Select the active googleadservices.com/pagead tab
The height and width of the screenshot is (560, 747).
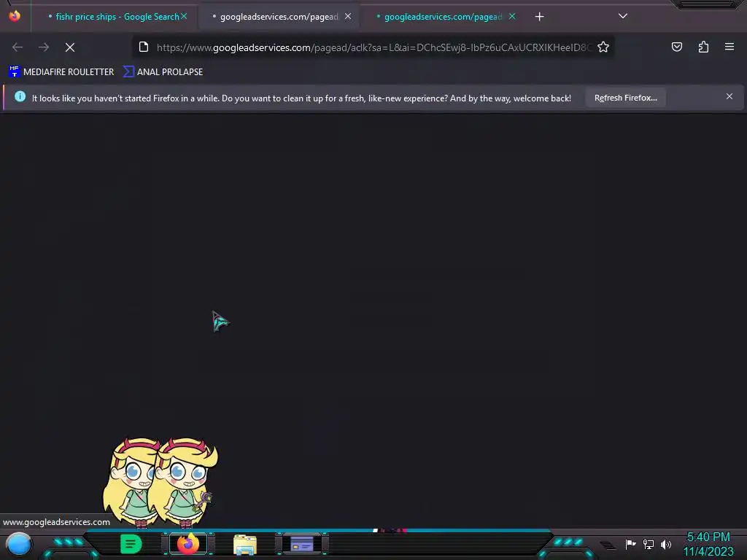click(x=279, y=17)
